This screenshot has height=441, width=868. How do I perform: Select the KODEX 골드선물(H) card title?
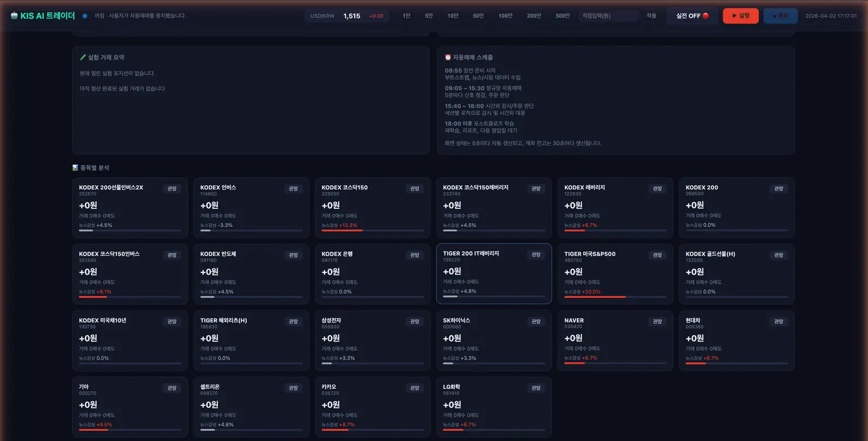coord(711,254)
